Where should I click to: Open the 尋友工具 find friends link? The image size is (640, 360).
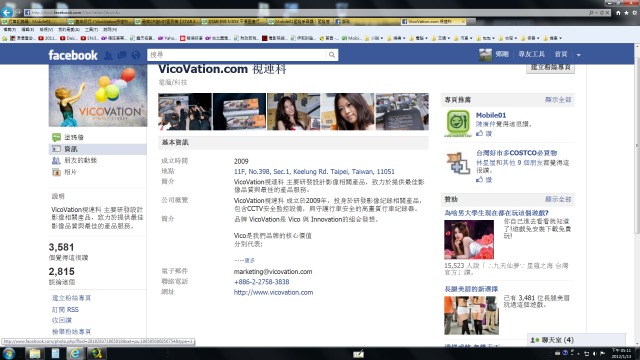coord(531,54)
